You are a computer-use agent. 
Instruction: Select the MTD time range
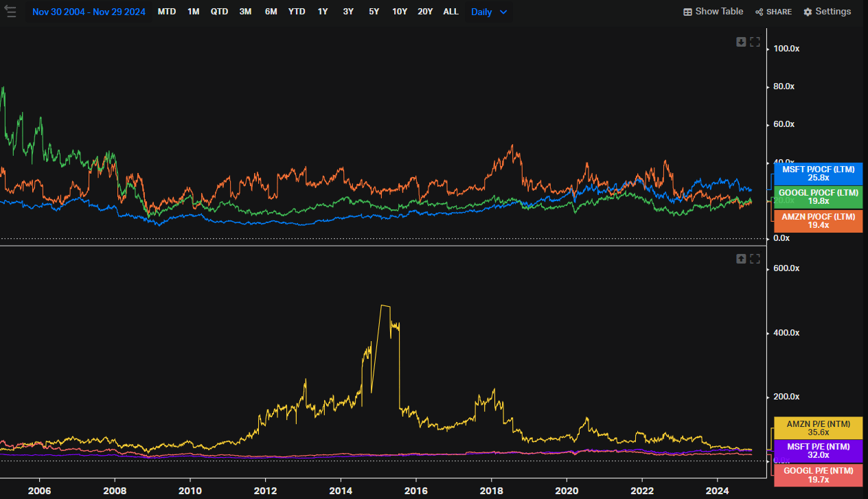[x=167, y=12]
